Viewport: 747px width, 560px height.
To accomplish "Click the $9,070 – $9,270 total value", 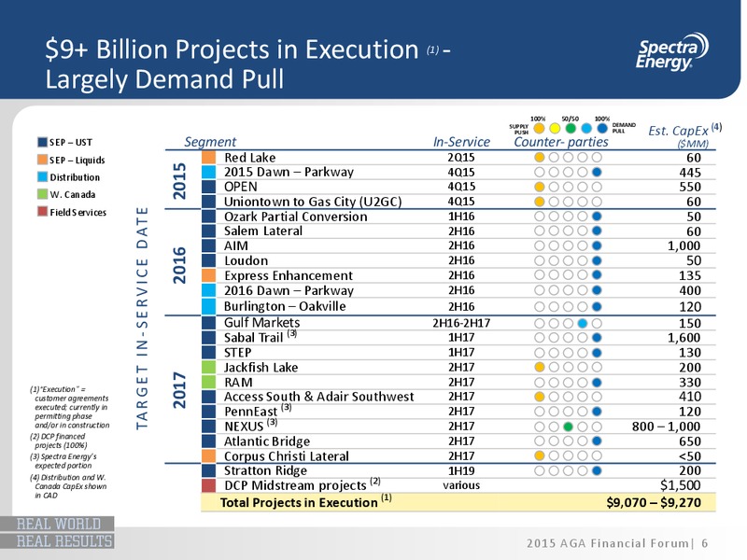I will tap(654, 502).
